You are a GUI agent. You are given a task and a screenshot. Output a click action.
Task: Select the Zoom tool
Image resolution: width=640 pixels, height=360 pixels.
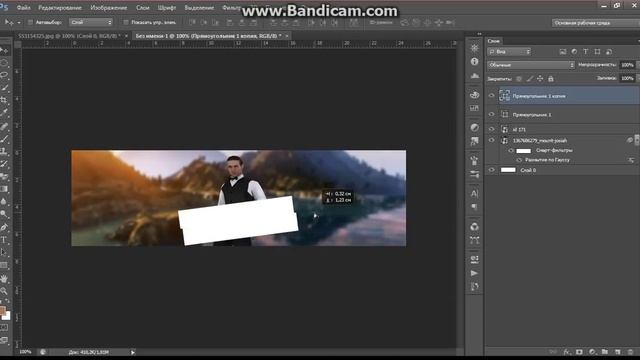click(4, 291)
